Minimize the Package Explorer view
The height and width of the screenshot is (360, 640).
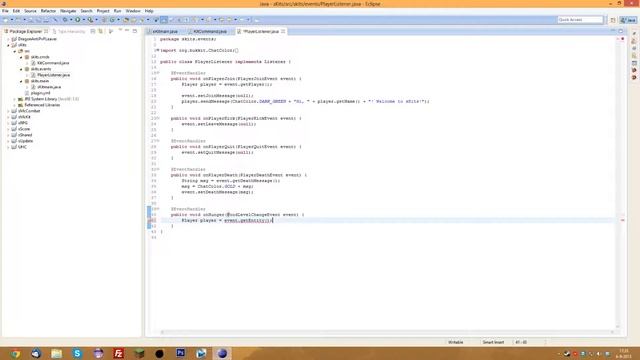tap(127, 31)
